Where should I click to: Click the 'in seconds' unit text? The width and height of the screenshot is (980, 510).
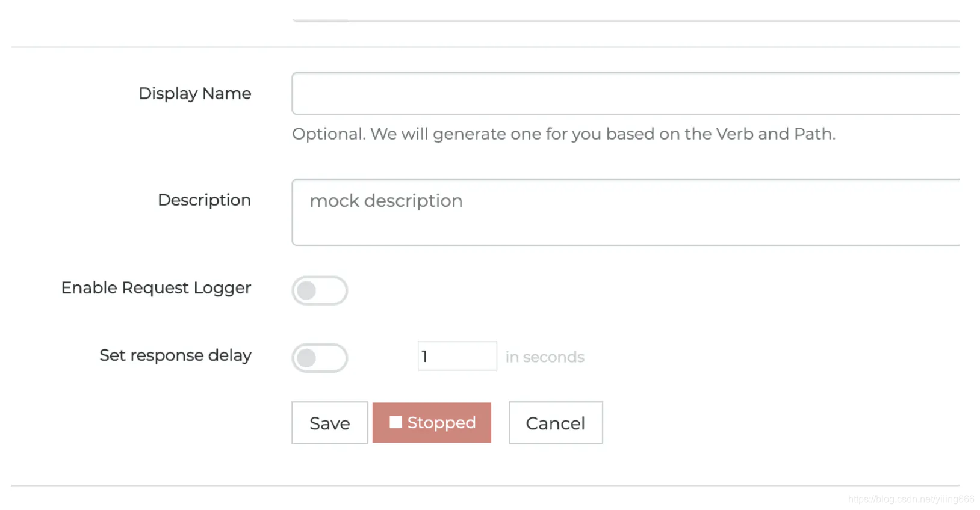tap(545, 357)
